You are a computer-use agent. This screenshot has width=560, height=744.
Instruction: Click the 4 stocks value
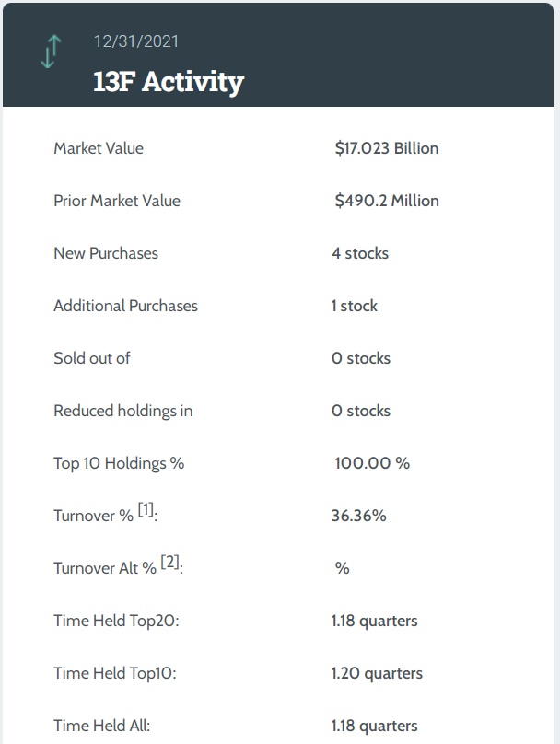(x=360, y=253)
